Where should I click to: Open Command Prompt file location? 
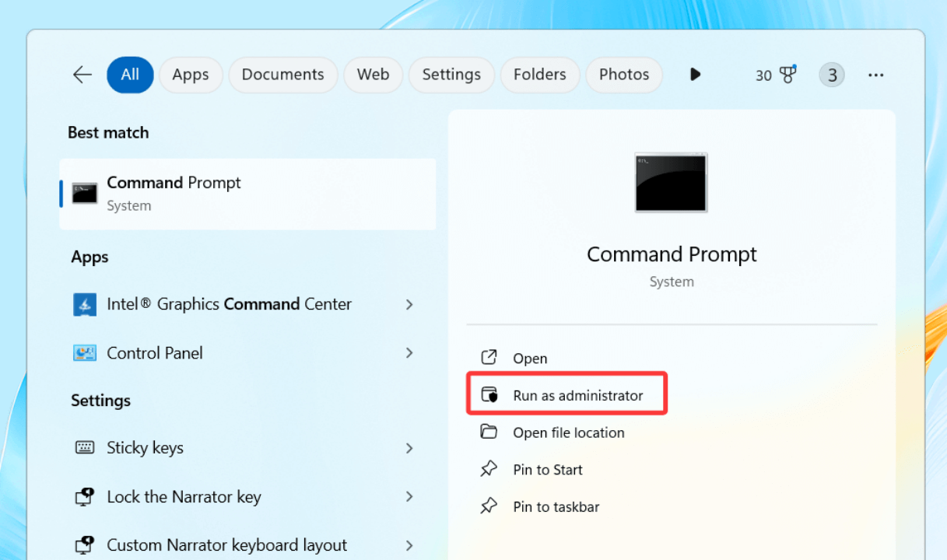[x=569, y=432]
